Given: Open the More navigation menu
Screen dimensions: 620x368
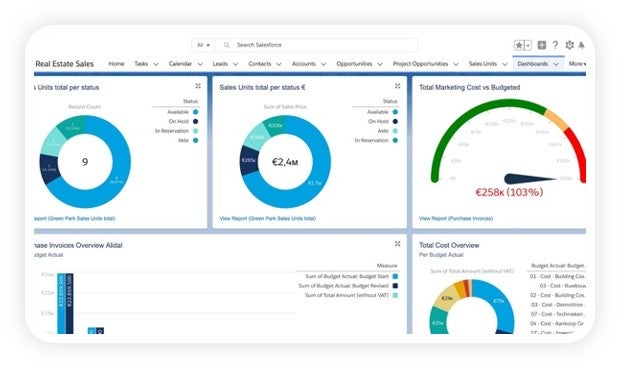Looking at the screenshot, I should (577, 64).
